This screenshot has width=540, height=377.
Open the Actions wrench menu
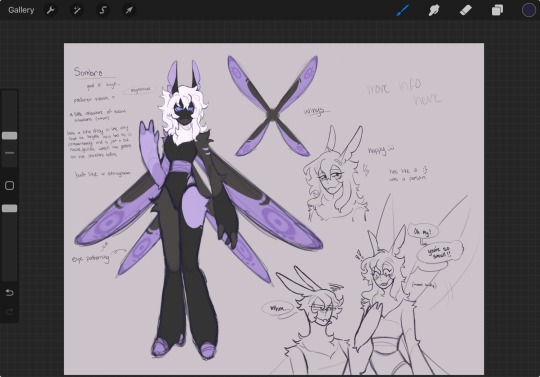click(x=51, y=10)
